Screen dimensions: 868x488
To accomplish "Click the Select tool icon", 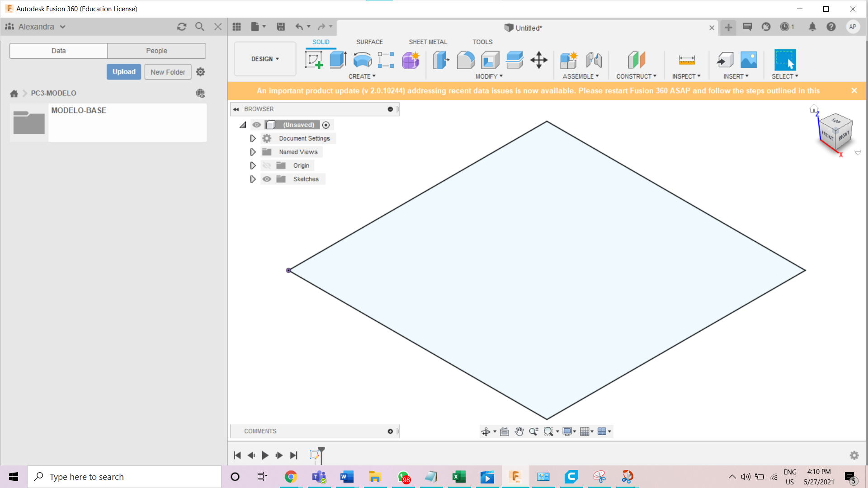I will tap(785, 60).
